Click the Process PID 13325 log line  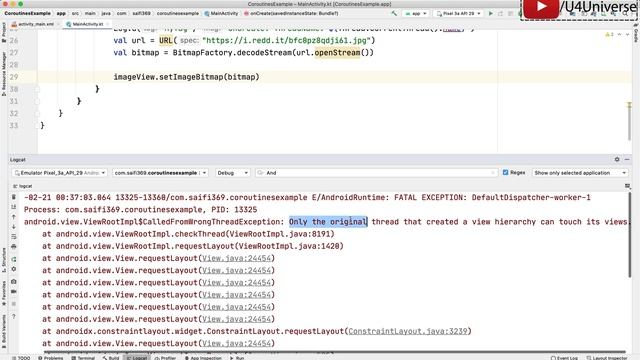pyautogui.click(x=140, y=210)
